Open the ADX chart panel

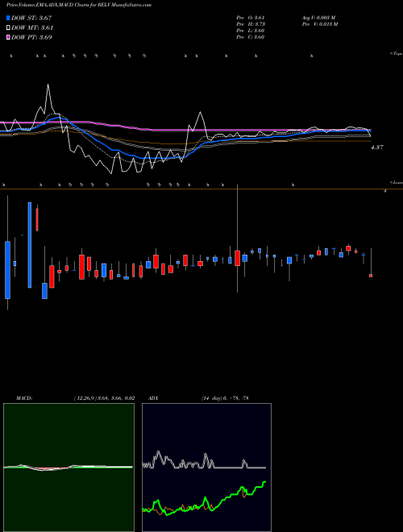click(x=206, y=468)
